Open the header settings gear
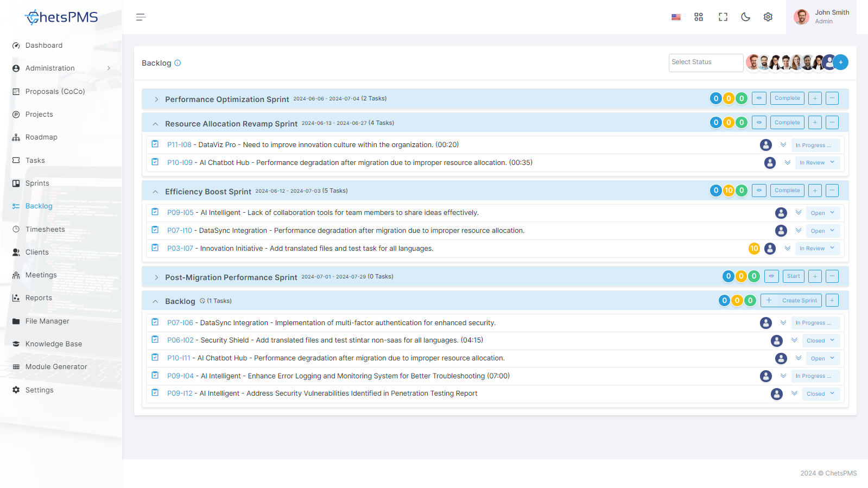 point(768,17)
